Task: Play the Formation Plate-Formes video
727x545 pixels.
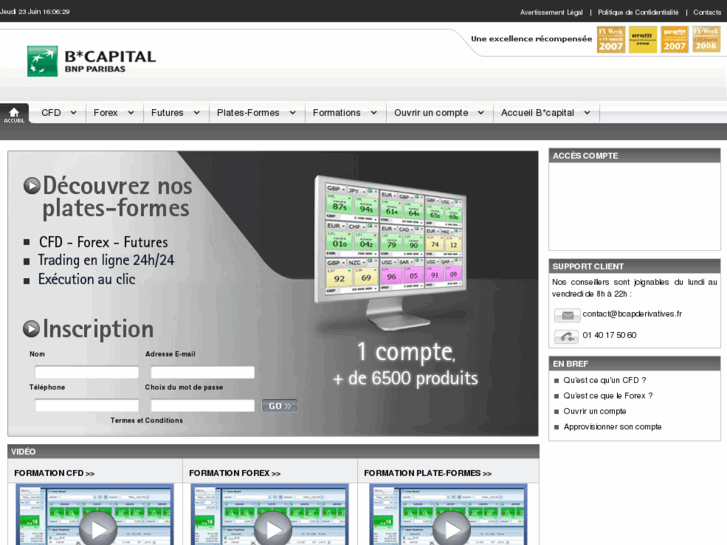Action: click(x=452, y=529)
